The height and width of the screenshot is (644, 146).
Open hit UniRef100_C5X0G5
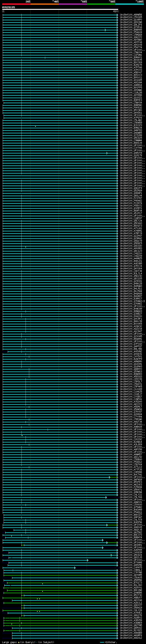[x=131, y=17]
